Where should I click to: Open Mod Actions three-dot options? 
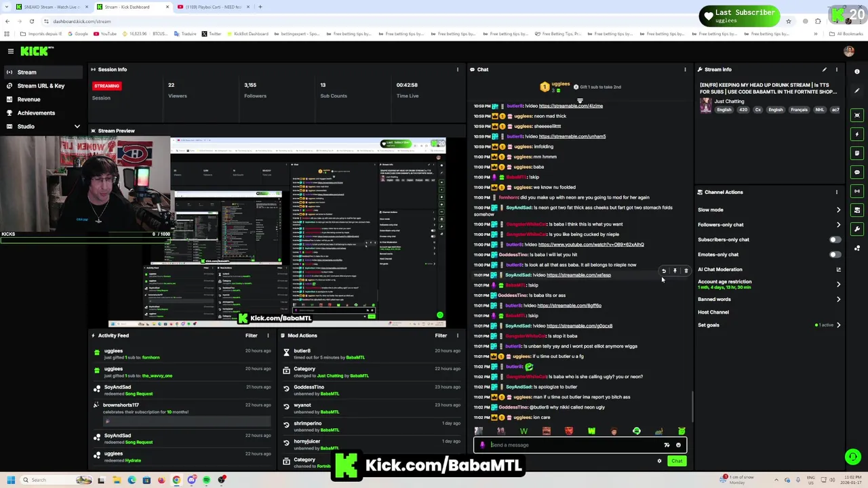[x=457, y=335]
